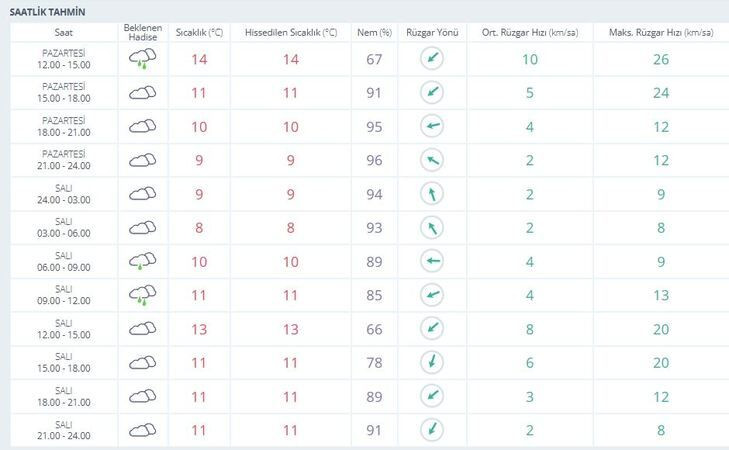Click the Maks. Rüzgar Hızı column header

pos(661,33)
